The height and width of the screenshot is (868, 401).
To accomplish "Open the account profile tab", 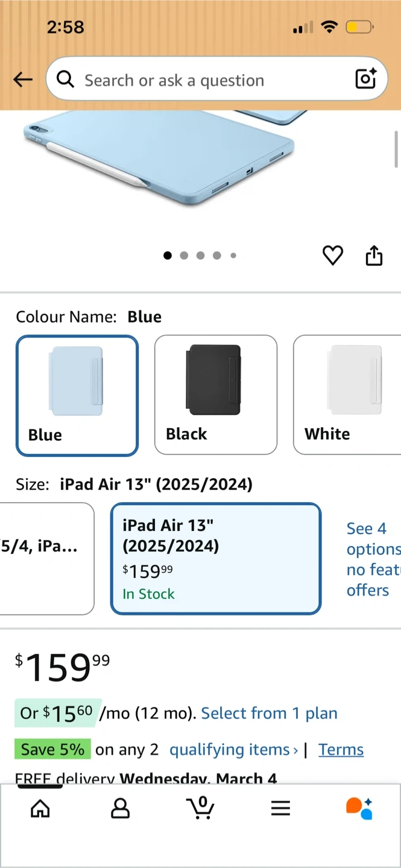I will pyautogui.click(x=120, y=808).
